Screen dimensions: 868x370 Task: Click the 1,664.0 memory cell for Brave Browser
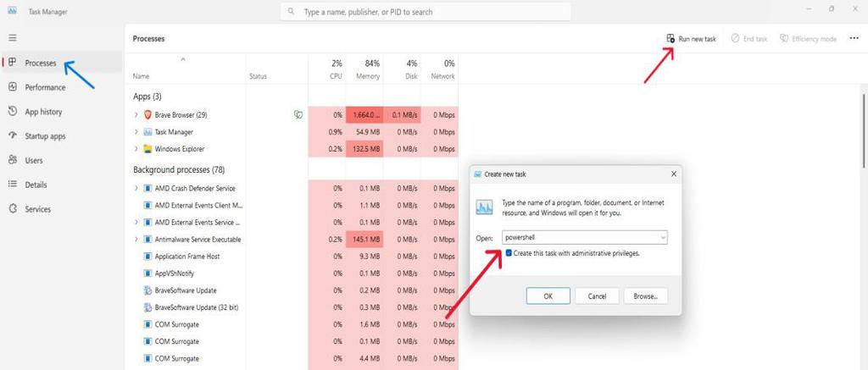364,115
